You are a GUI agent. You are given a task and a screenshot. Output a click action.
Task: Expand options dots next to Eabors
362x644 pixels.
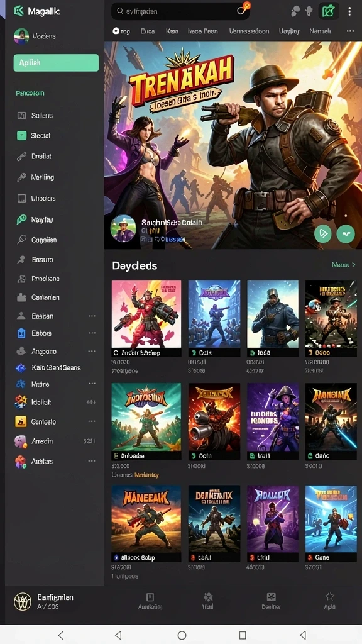coord(92,333)
